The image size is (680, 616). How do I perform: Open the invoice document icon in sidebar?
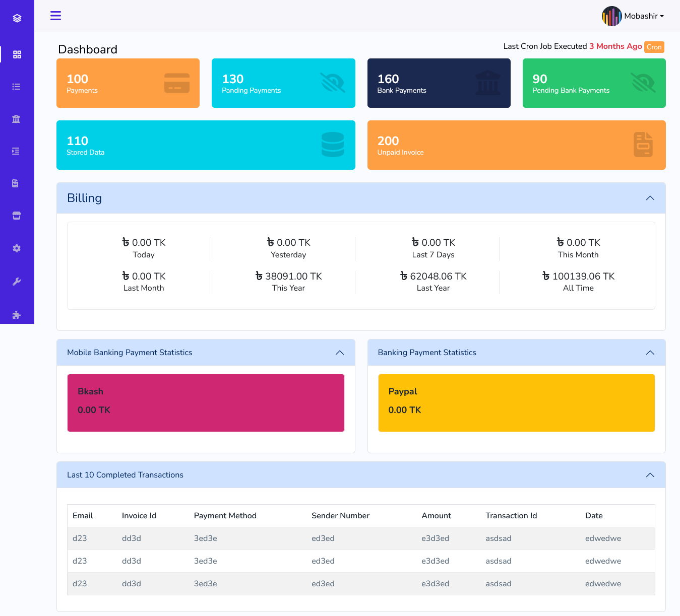click(x=17, y=183)
